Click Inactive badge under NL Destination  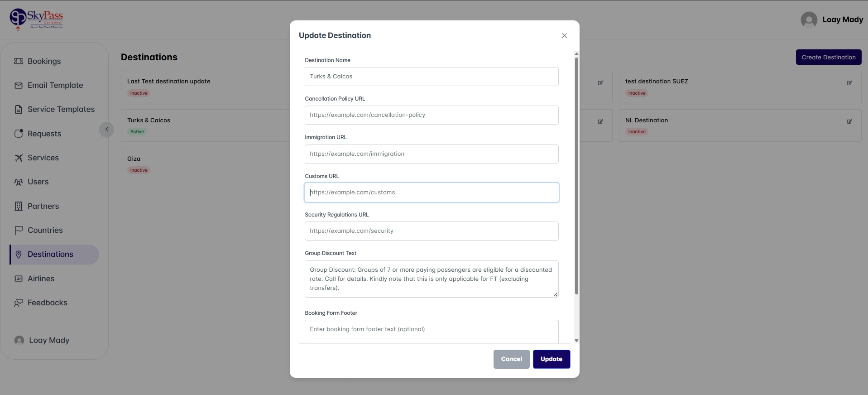pyautogui.click(x=637, y=132)
